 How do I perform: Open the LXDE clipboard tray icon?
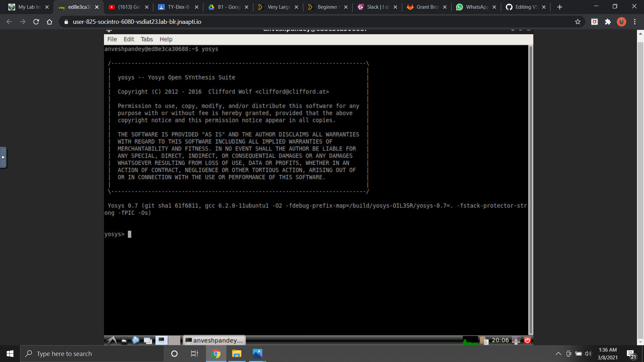[484, 340]
